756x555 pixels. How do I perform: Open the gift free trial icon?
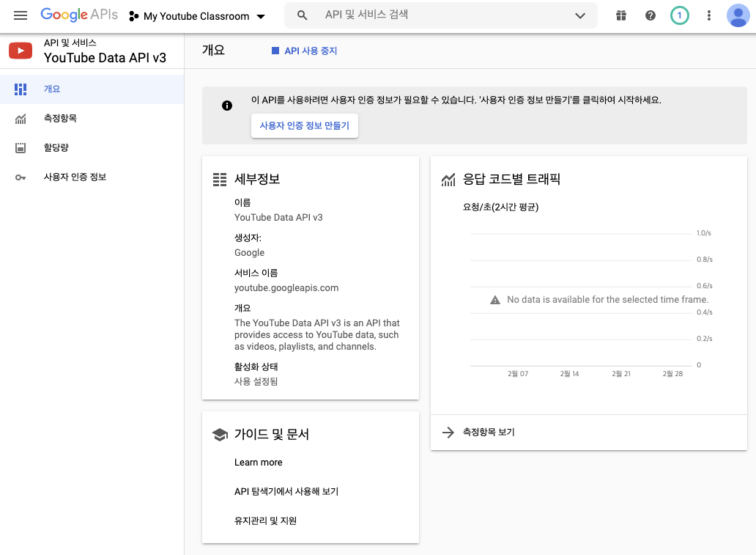[621, 15]
